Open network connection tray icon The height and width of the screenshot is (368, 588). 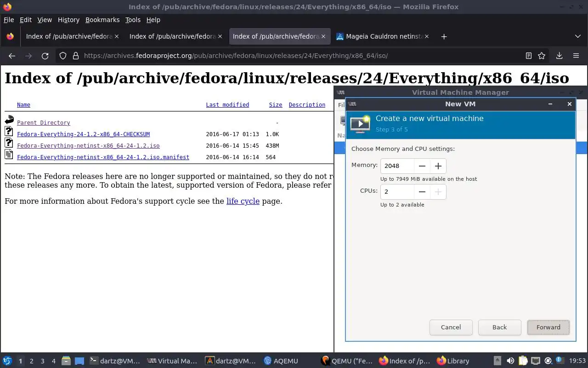coord(535,361)
